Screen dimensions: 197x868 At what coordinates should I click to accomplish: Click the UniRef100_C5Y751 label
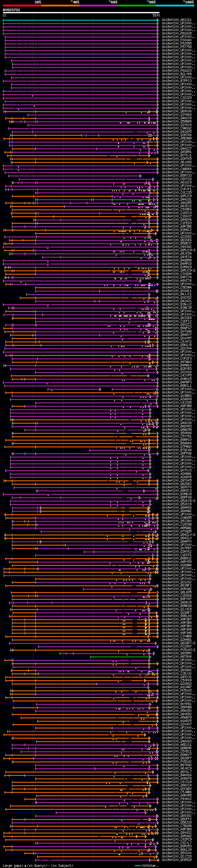(x=177, y=436)
